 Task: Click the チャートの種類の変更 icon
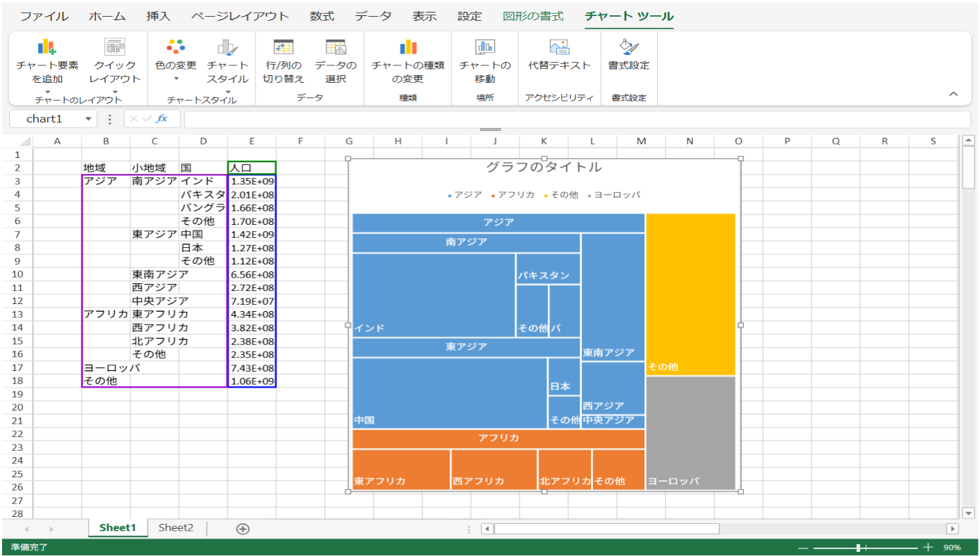tap(408, 47)
